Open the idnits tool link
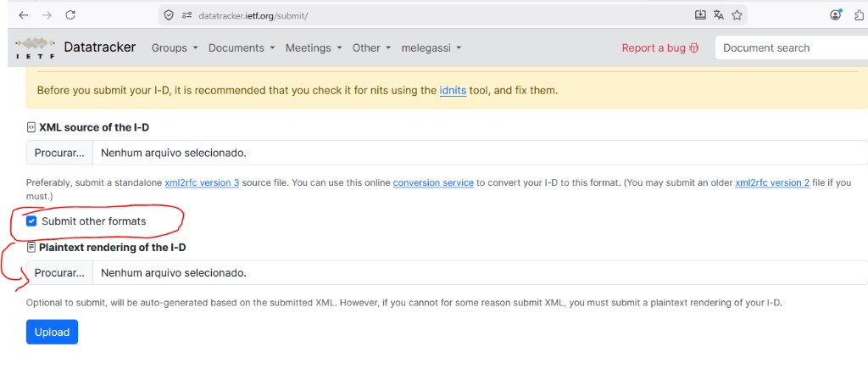 point(453,90)
